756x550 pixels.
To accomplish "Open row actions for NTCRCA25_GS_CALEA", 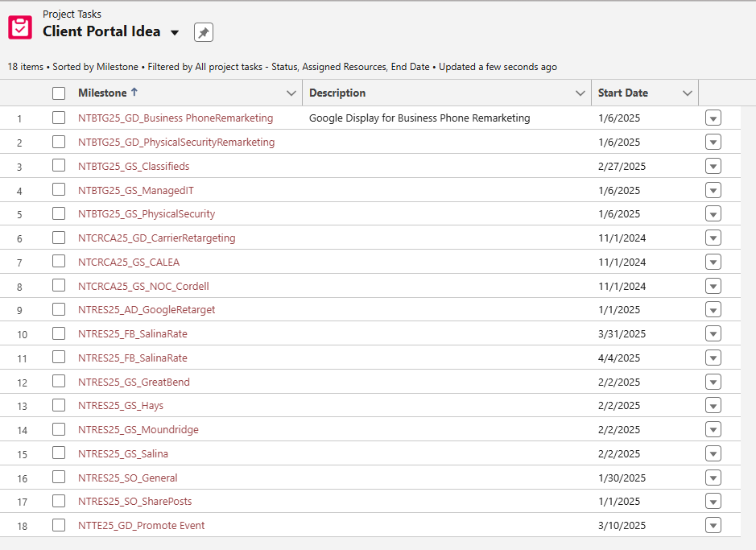I will point(713,263).
